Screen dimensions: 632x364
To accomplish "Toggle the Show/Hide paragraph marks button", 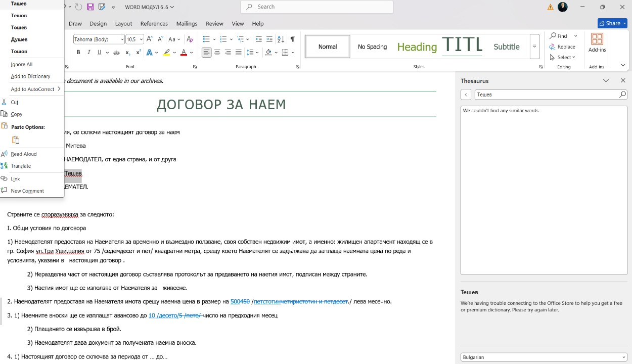I will point(292,39).
